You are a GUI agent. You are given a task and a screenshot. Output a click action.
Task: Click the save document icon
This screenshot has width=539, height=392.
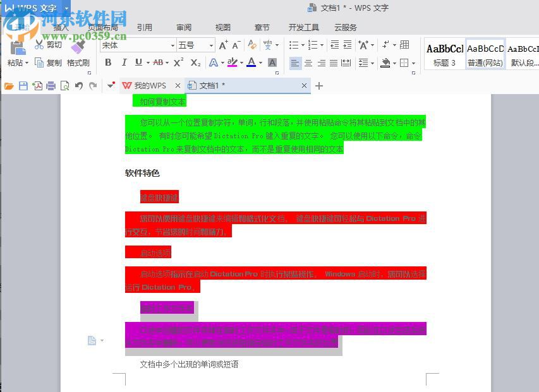(x=23, y=86)
